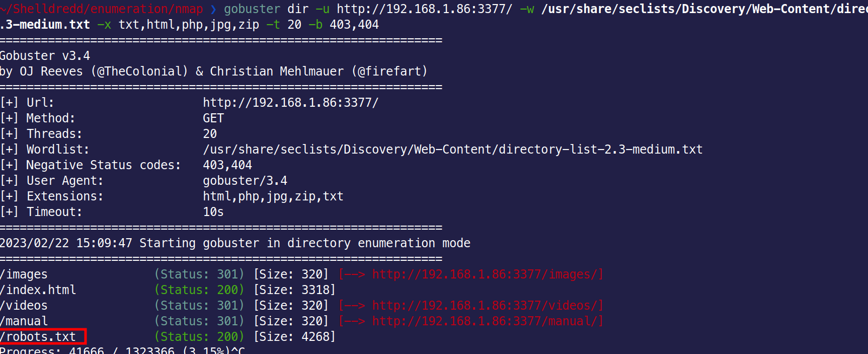
Task: Click the @firefart author handle
Action: [389, 72]
